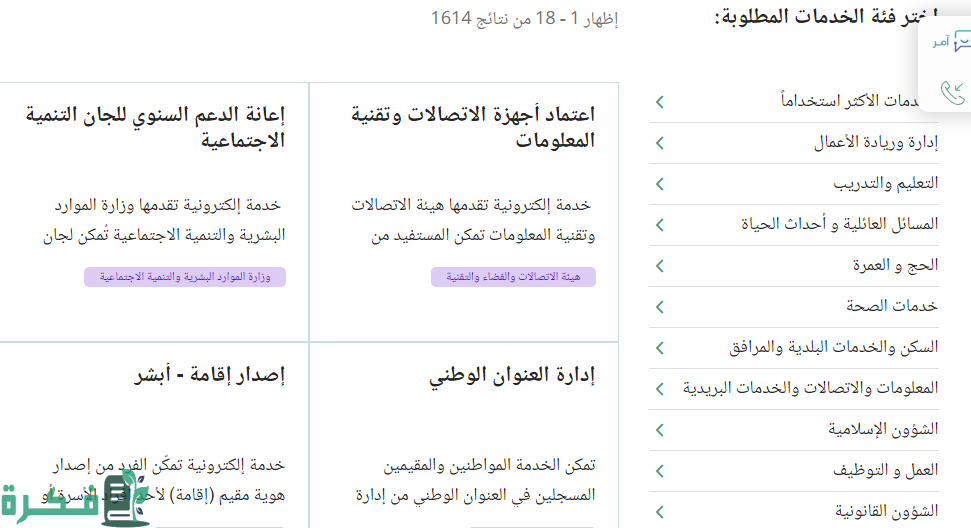Click the results count text showing 1614
This screenshot has width=971, height=528.
pyautogui.click(x=524, y=19)
